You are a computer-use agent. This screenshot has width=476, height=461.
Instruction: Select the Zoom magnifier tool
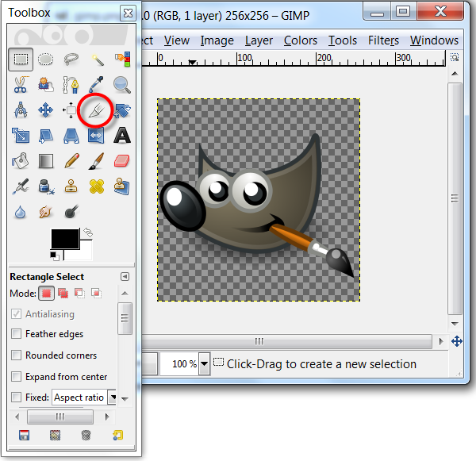pyautogui.click(x=122, y=85)
